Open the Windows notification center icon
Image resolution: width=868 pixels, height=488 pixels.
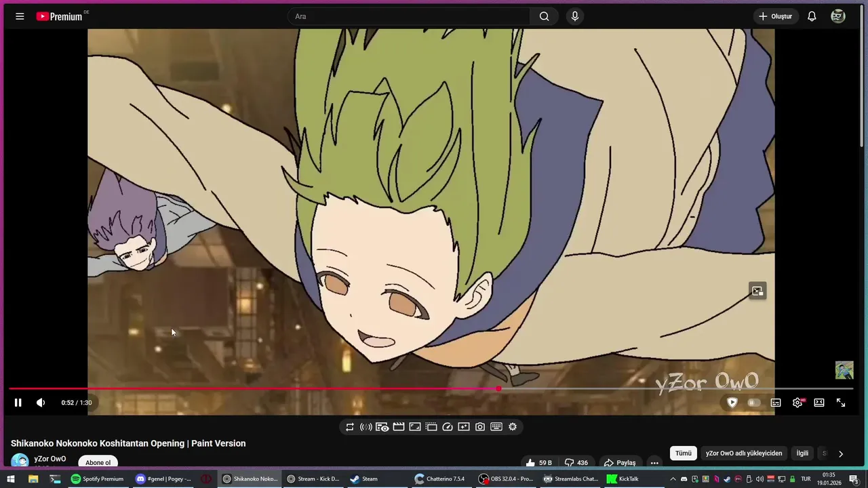point(854,479)
